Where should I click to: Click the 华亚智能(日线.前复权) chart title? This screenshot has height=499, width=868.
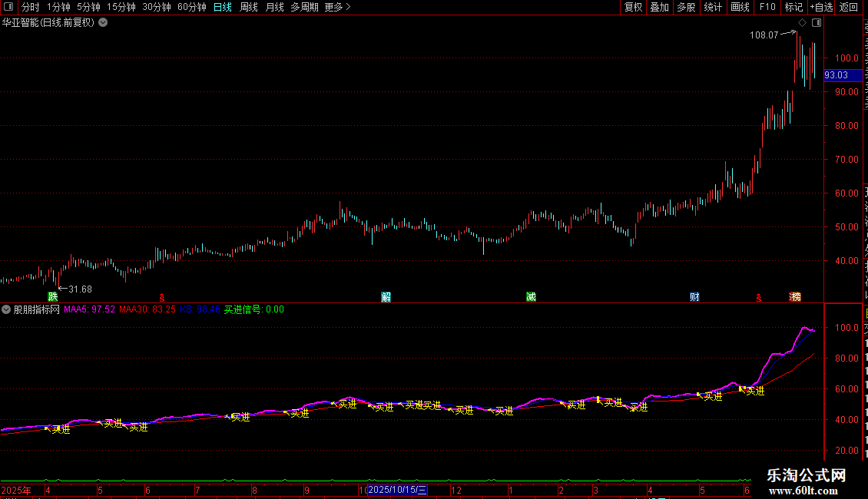[x=48, y=23]
